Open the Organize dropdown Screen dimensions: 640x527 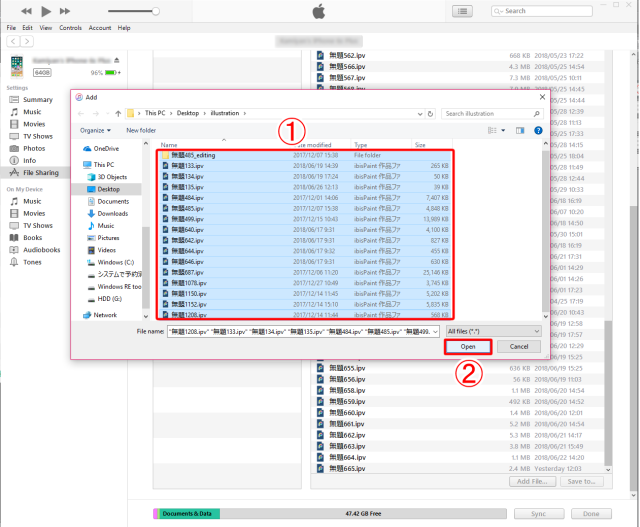[95, 130]
